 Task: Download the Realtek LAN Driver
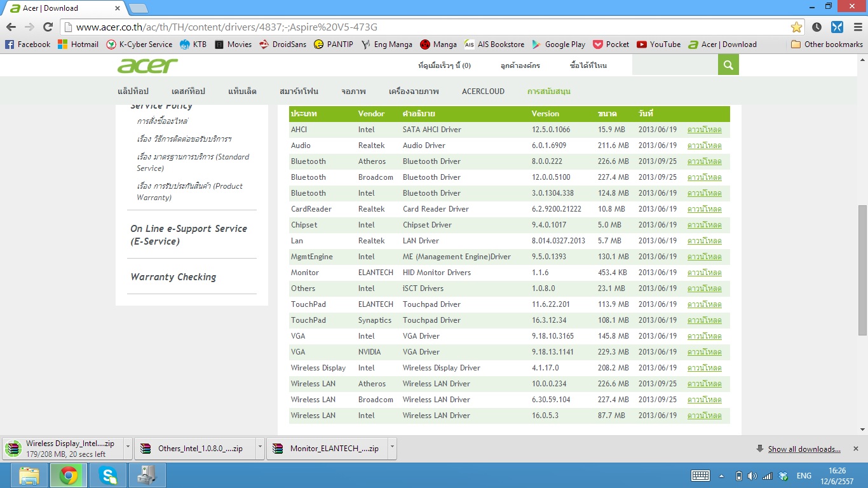[705, 241]
